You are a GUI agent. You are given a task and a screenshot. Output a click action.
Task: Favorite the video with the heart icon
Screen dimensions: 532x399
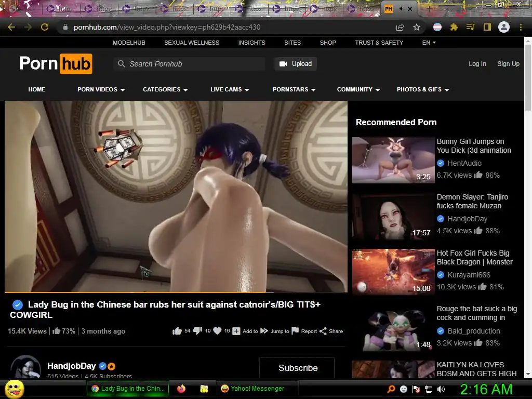(x=218, y=331)
